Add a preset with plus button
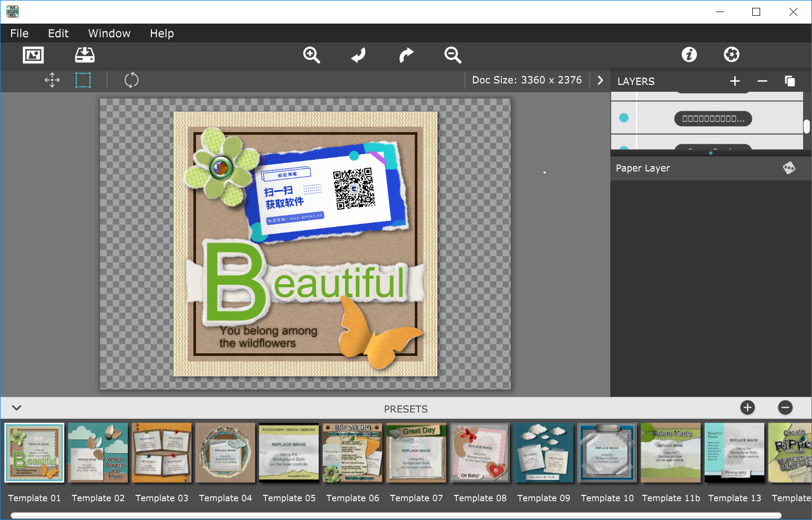The height and width of the screenshot is (520, 812). click(x=748, y=407)
